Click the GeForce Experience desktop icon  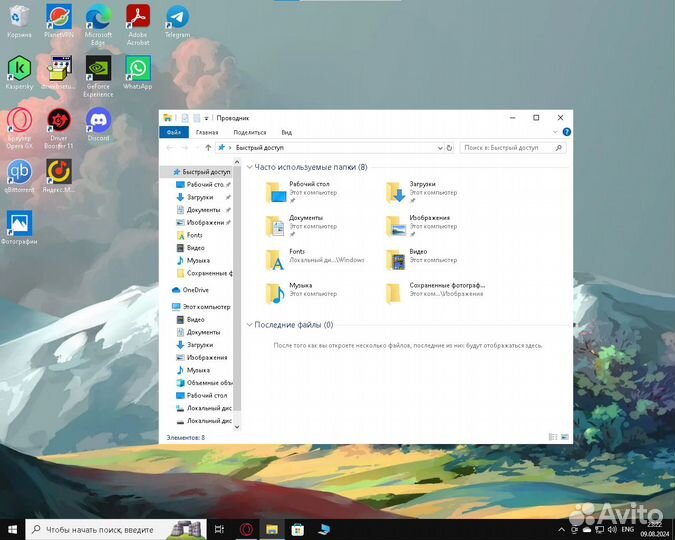pos(98,69)
